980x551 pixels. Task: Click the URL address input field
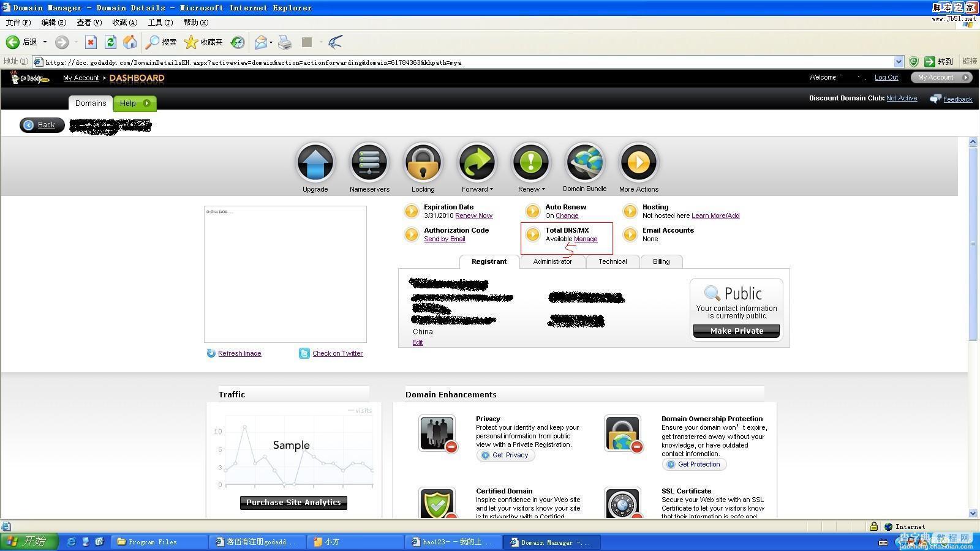click(469, 62)
